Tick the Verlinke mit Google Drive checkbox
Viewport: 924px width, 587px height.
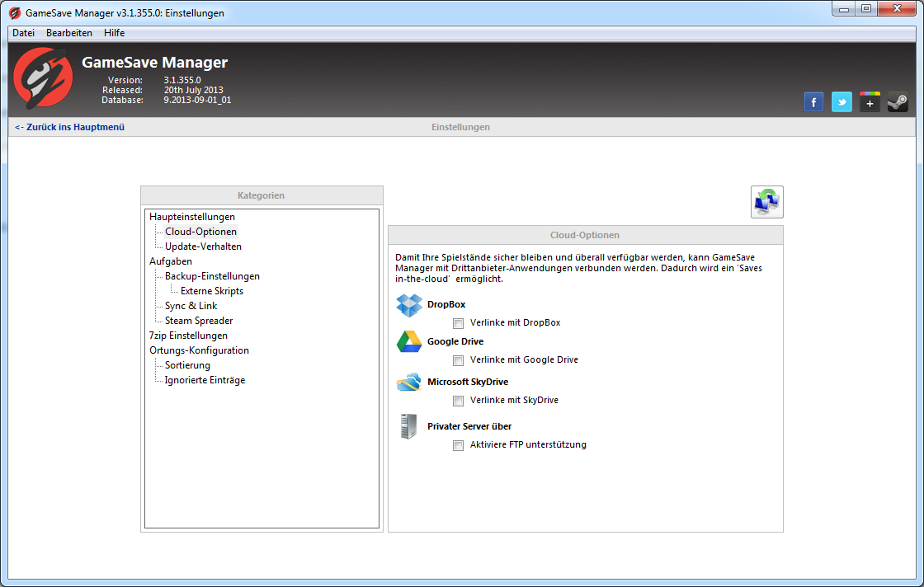click(459, 360)
